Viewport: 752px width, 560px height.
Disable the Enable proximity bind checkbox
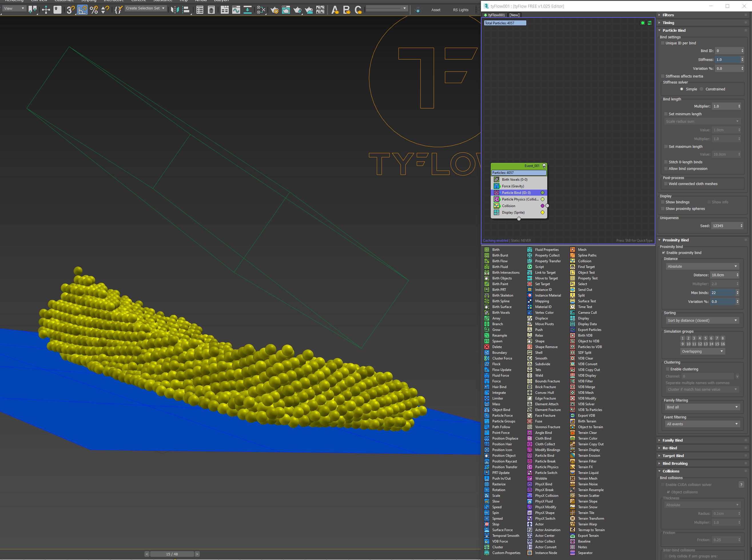click(x=664, y=253)
